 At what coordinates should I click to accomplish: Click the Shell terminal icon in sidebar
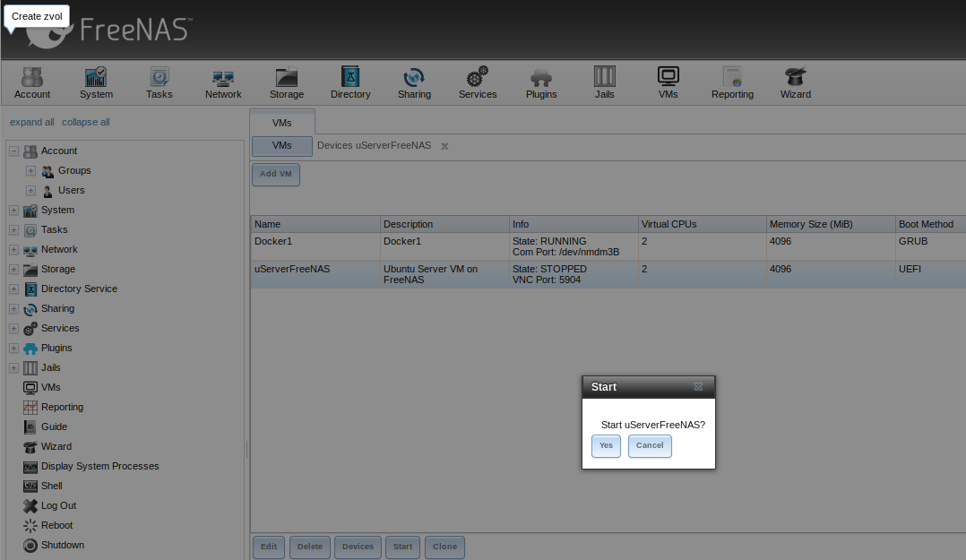coord(30,486)
